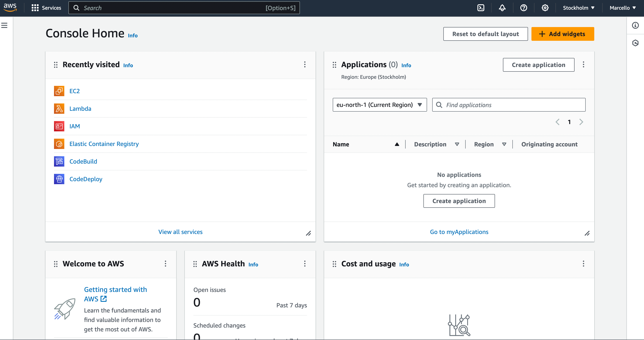Open the Go to myApplications link
Image resolution: width=644 pixels, height=340 pixels.
tap(459, 232)
